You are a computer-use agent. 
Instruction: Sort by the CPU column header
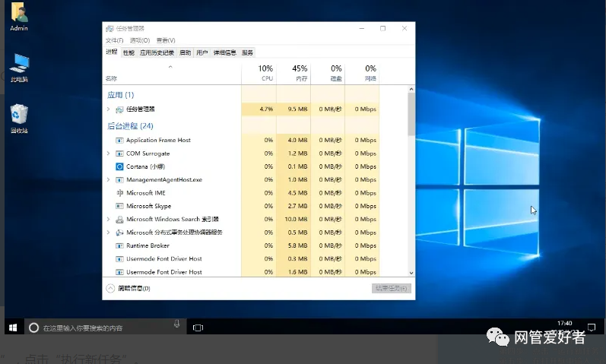point(259,73)
